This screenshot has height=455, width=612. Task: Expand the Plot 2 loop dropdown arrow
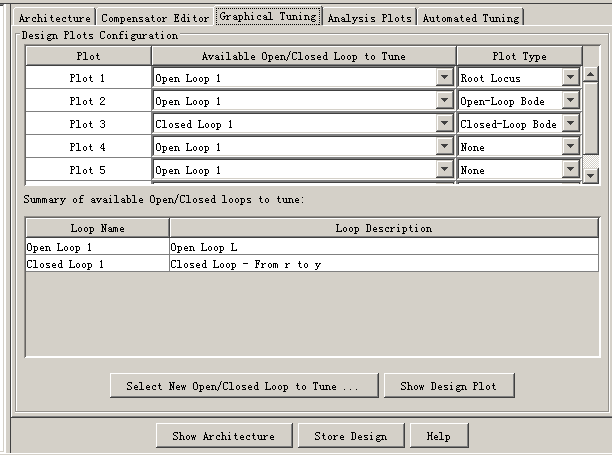(x=444, y=101)
